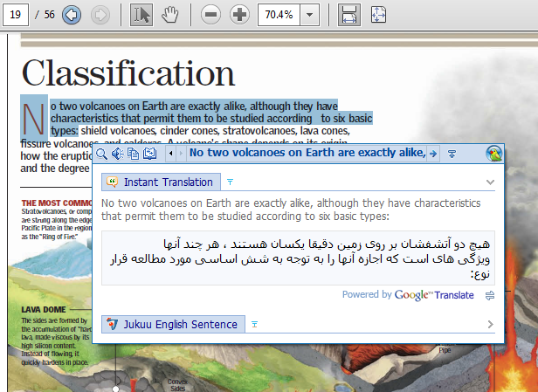Fit one full page in window
This screenshot has width=538, height=392.
pyautogui.click(x=378, y=15)
